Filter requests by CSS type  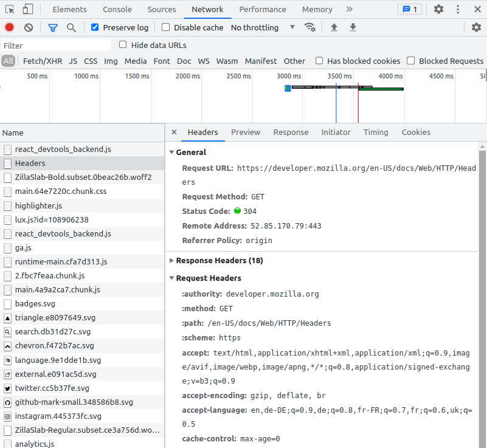click(91, 61)
